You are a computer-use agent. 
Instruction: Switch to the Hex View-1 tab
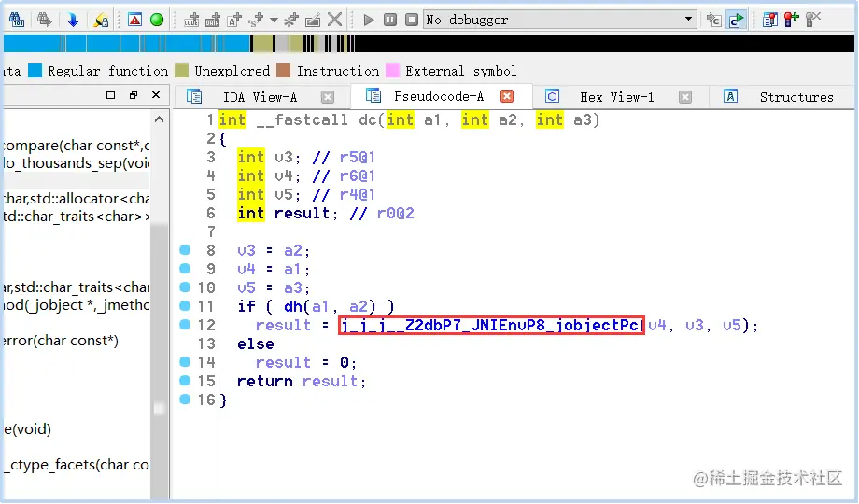(x=616, y=97)
